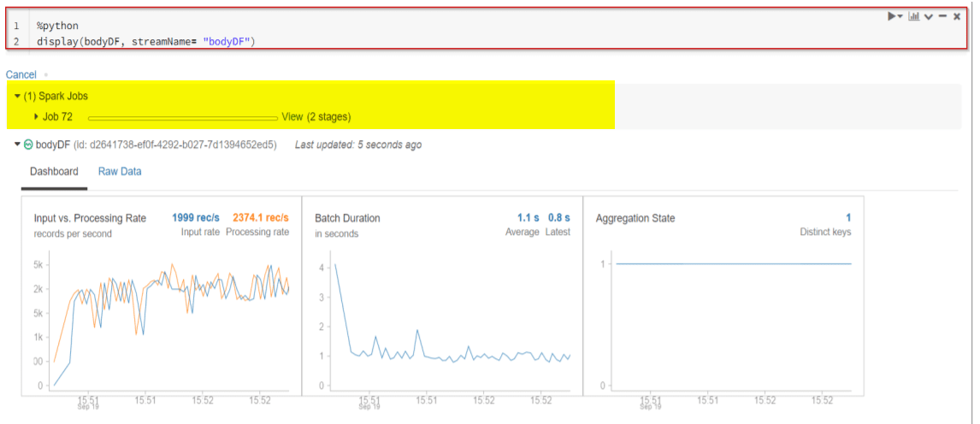Open the run options dropdown arrow
Viewport: 980px width, 424px height.
[900, 17]
